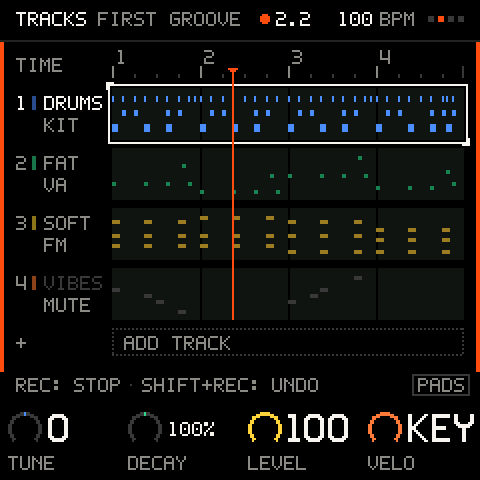480x480 pixels.
Task: Click the TUNE knob
Action: coord(25,427)
